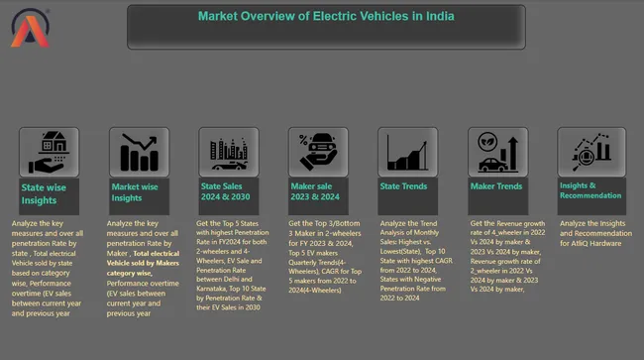Open Maker sale 2023 & 2024 label
Viewport: 644px width, 360px height.
(318, 196)
